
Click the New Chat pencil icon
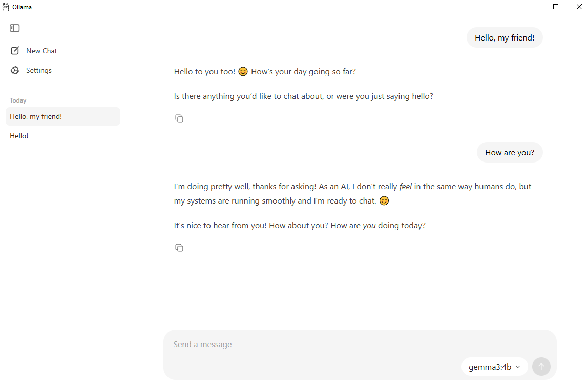[x=15, y=51]
